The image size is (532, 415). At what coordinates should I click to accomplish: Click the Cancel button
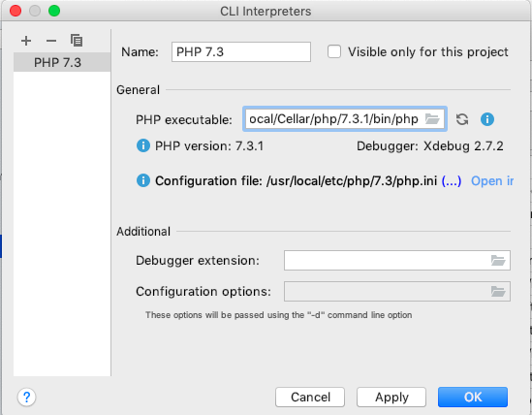(310, 397)
